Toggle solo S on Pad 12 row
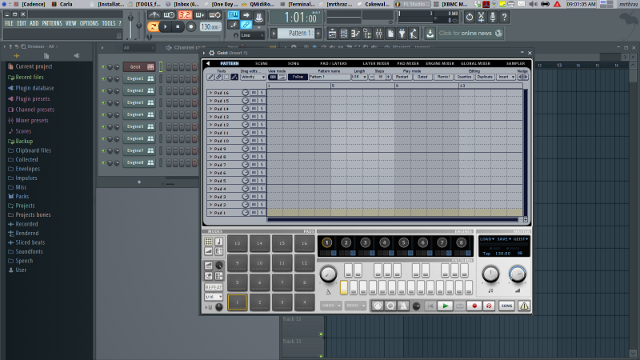 (x=261, y=124)
